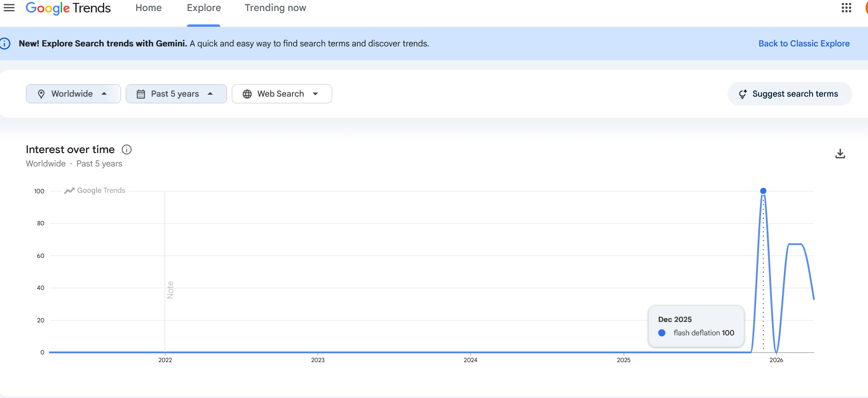Click the Worldwide · Past 5 years subtitle
Image resolution: width=868 pixels, height=398 pixels.
point(74,164)
